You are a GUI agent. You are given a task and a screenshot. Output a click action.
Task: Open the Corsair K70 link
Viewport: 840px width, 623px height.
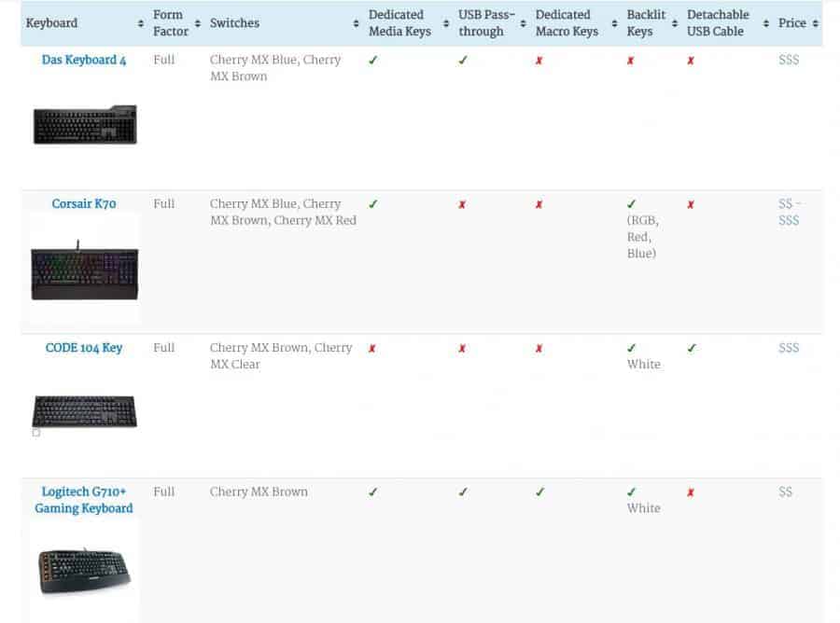[84, 204]
